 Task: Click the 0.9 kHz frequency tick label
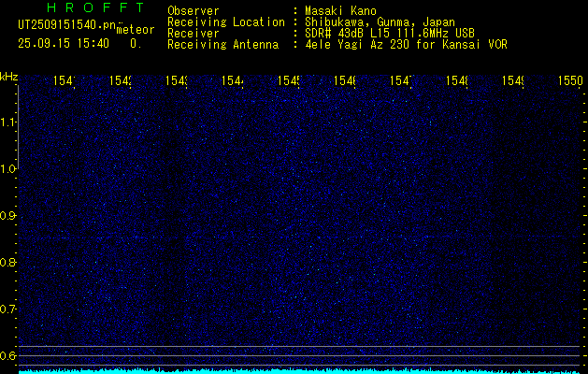click(x=7, y=216)
